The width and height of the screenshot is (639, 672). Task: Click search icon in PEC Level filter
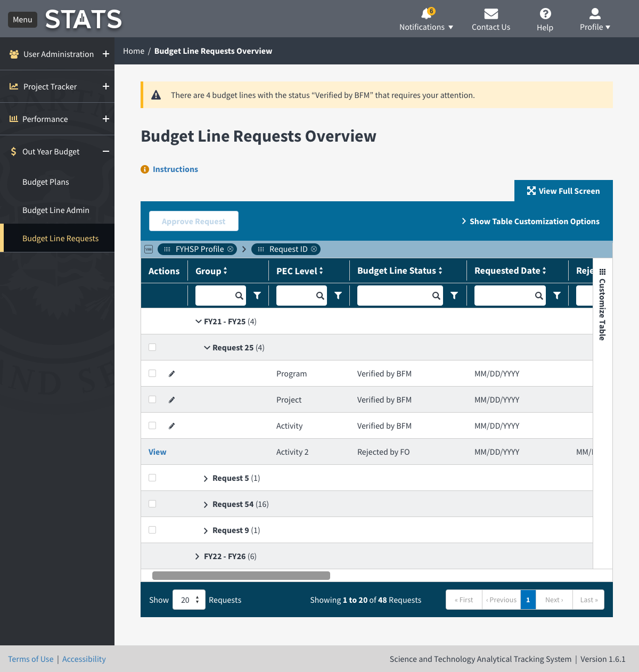pos(320,296)
